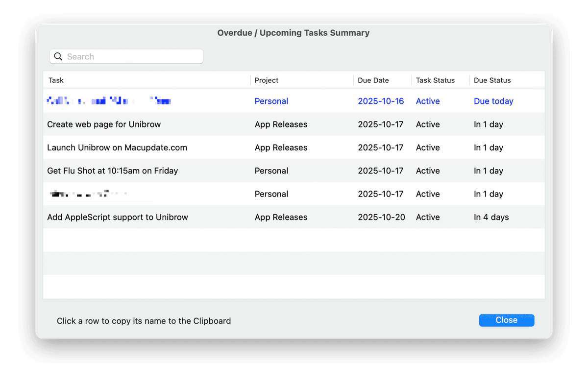Click App Releases in the AppleScript row
The width and height of the screenshot is (588, 387).
[x=281, y=217]
